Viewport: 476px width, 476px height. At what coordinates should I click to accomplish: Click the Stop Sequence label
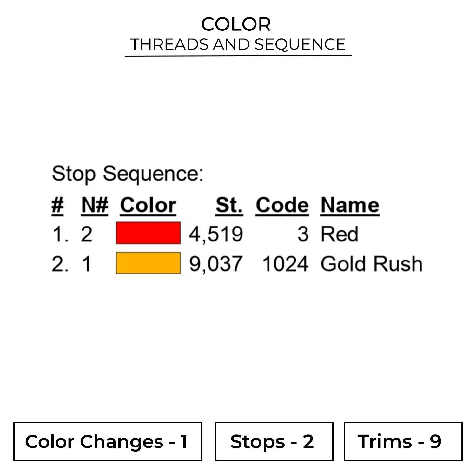(128, 174)
